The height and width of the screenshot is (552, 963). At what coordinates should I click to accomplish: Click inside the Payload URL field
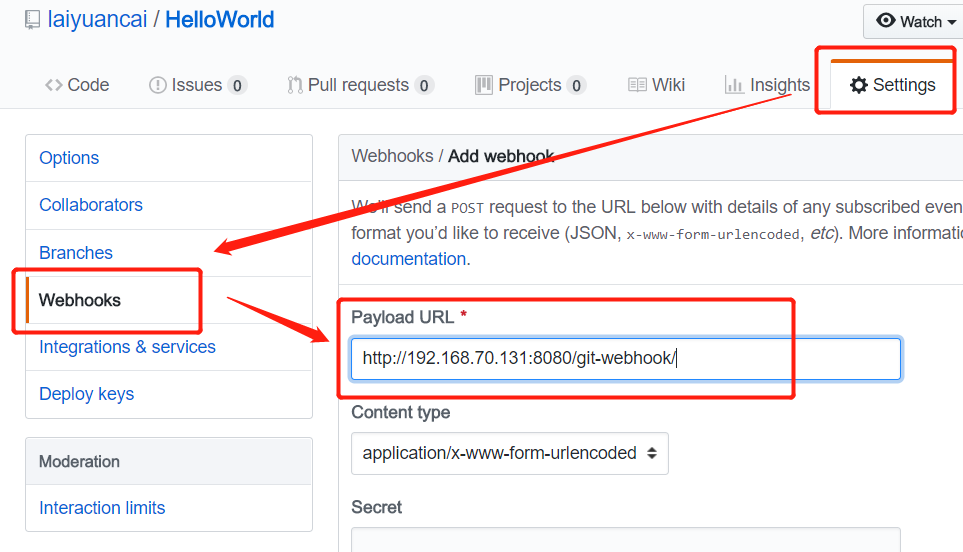pyautogui.click(x=625, y=358)
